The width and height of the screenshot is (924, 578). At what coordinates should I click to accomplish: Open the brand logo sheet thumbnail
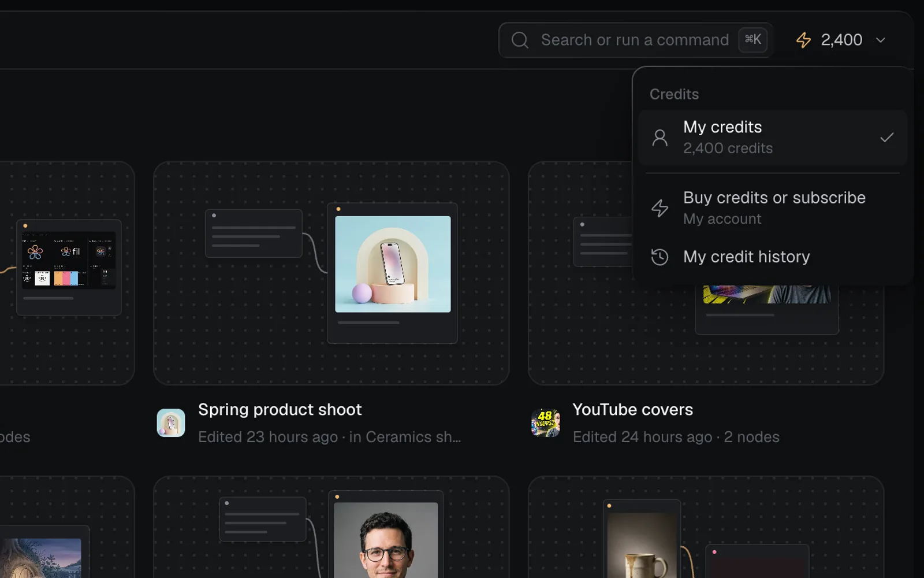(x=69, y=261)
